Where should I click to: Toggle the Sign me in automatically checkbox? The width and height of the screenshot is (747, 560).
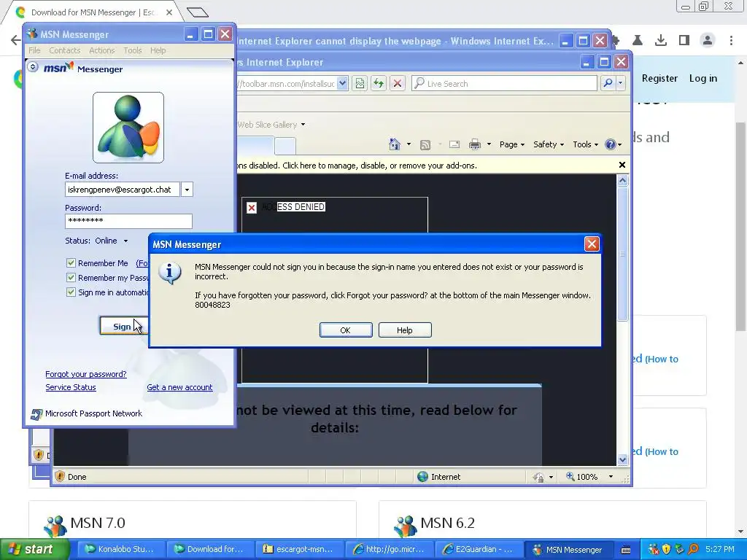pyautogui.click(x=71, y=292)
